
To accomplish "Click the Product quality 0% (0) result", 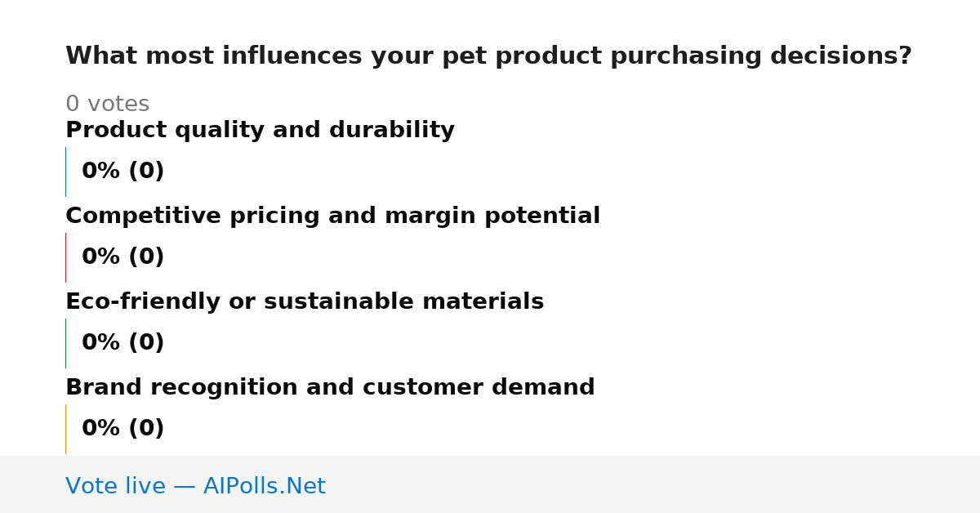I will 122,172.
